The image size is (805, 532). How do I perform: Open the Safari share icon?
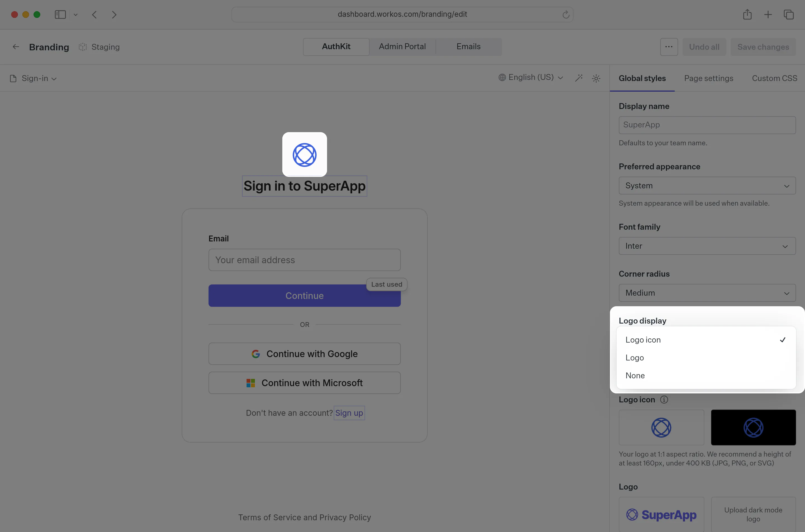747,15
